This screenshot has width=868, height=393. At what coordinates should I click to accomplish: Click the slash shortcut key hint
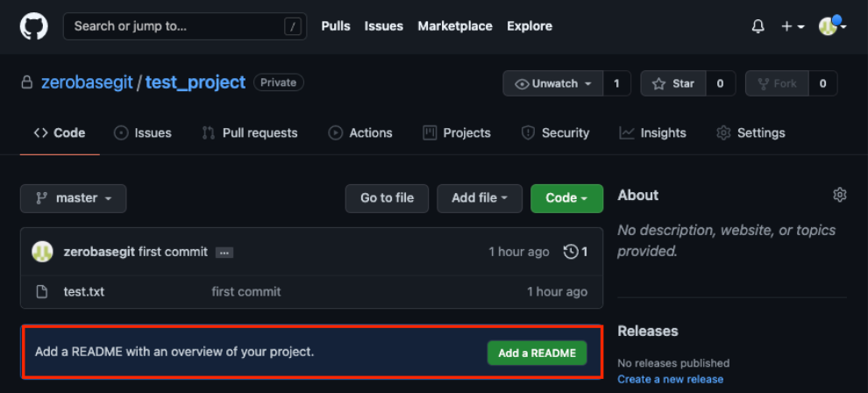coord(292,26)
